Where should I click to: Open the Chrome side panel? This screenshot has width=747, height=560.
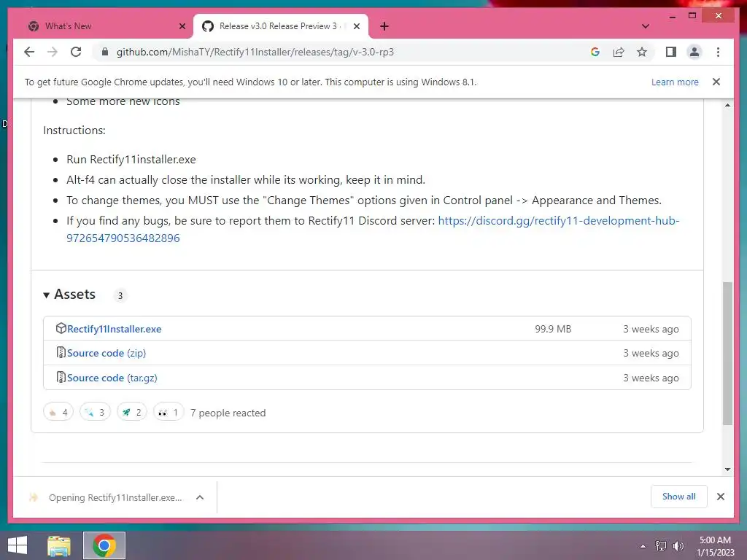pyautogui.click(x=671, y=52)
